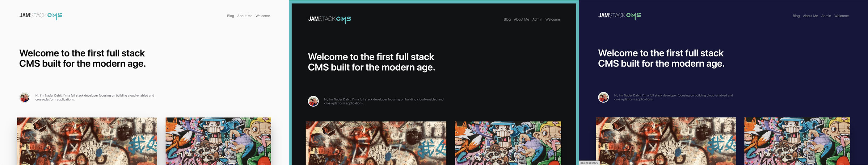Click the author avatar on the navy theme page
Image resolution: width=868 pixels, height=165 pixels.
tap(603, 97)
